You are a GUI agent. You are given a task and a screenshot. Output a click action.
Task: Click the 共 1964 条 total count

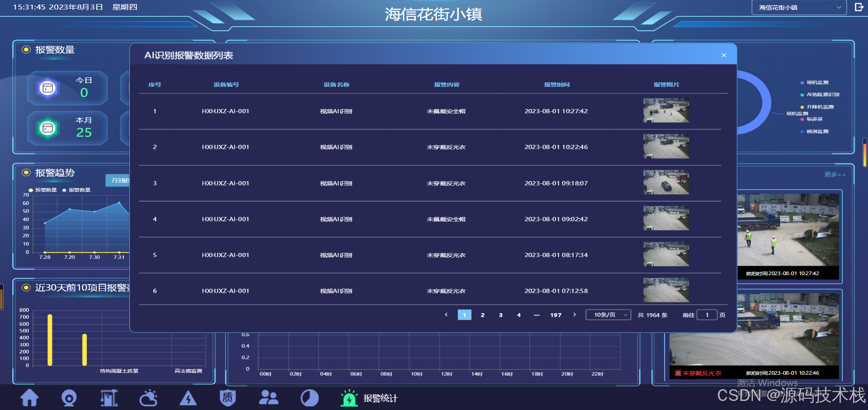coord(652,315)
